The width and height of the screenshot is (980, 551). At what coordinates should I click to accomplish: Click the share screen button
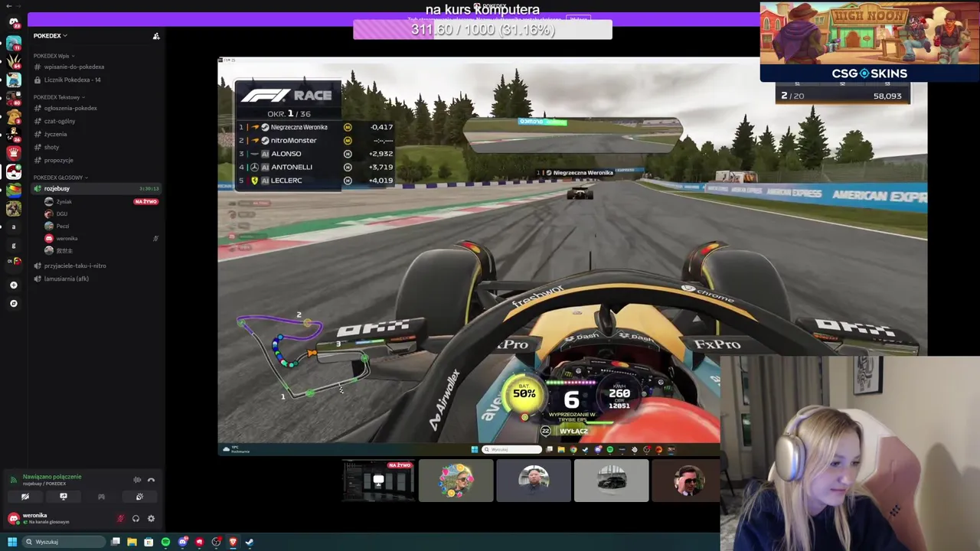pos(64,497)
